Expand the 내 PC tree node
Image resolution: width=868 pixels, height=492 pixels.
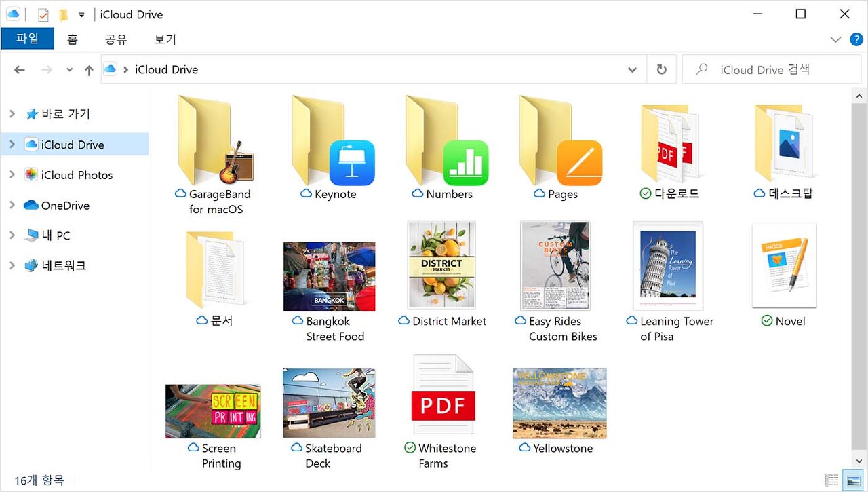pyautogui.click(x=12, y=235)
